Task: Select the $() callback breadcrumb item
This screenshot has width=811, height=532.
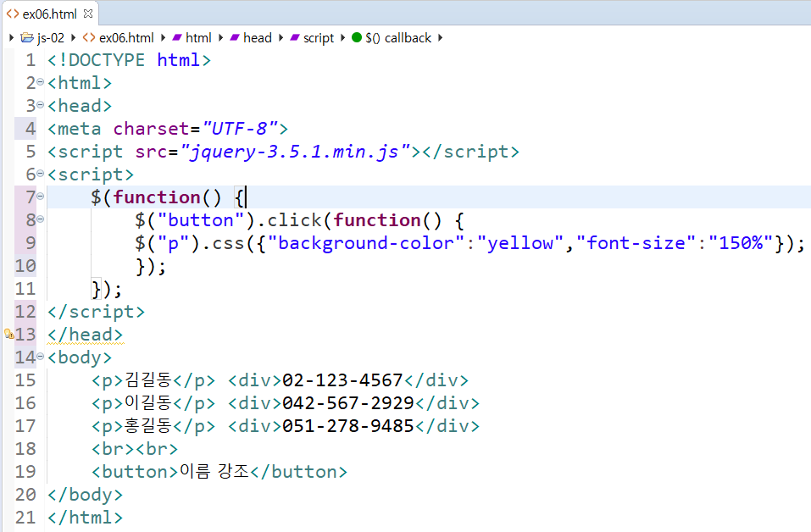Action: pos(398,38)
